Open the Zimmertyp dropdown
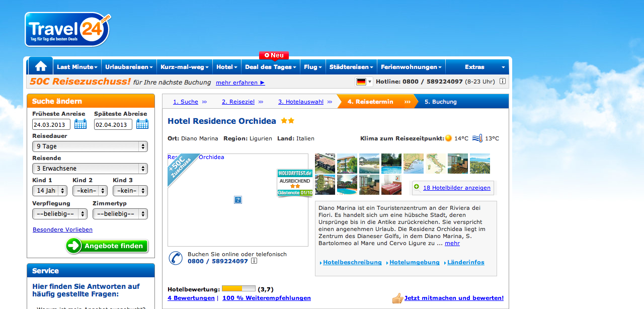The width and height of the screenshot is (644, 309). pos(120,214)
